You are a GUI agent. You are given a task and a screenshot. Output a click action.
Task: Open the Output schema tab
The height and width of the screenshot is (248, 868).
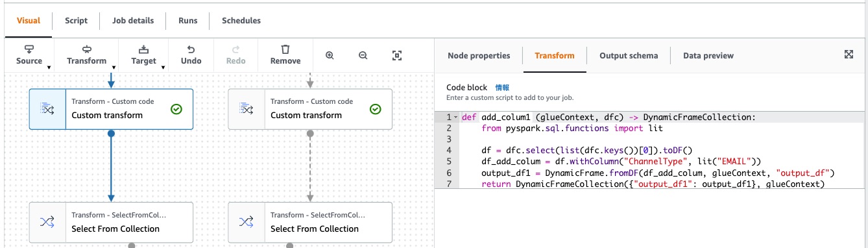(x=629, y=55)
